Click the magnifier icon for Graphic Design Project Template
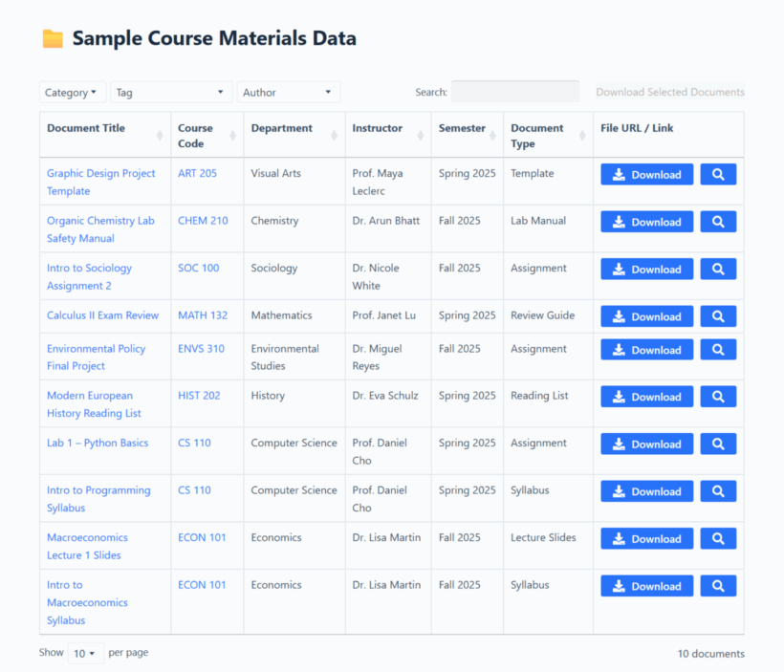Viewport: 784px width, 672px height. pyautogui.click(x=718, y=175)
